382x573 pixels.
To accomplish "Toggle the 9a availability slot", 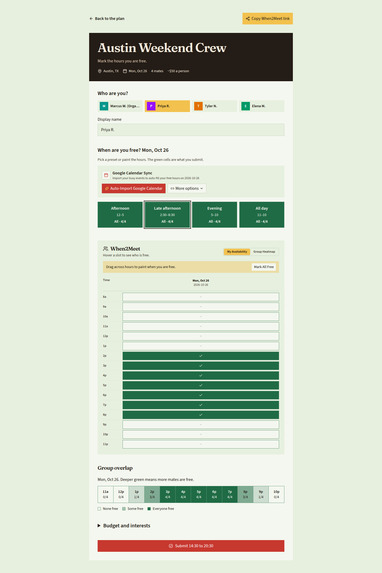I will pos(201,307).
